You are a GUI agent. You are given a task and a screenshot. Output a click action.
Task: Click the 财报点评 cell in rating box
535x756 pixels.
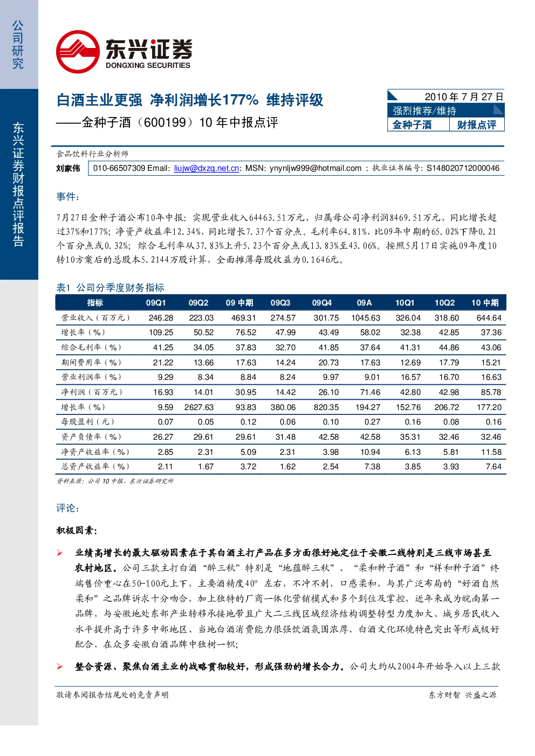[477, 125]
